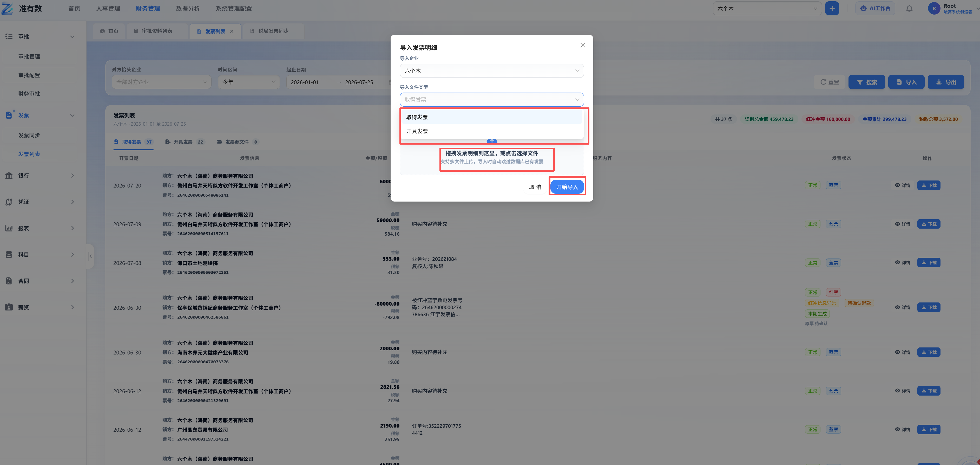This screenshot has width=980, height=465.
Task: Switch to the 税局发票同步 tab
Action: 273,31
